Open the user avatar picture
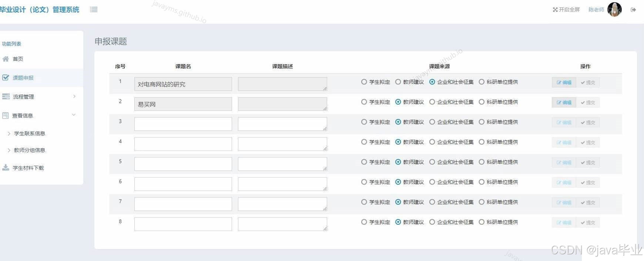644x261 pixels. point(615,10)
